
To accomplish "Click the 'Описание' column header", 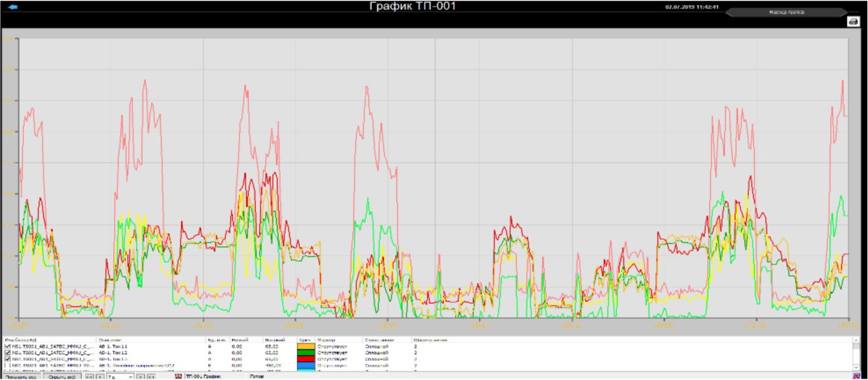I will [x=109, y=340].
